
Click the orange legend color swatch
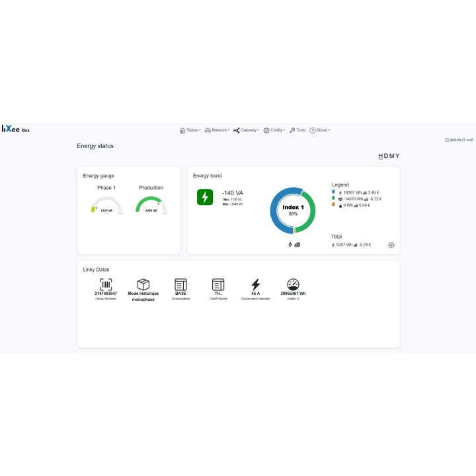click(333, 204)
